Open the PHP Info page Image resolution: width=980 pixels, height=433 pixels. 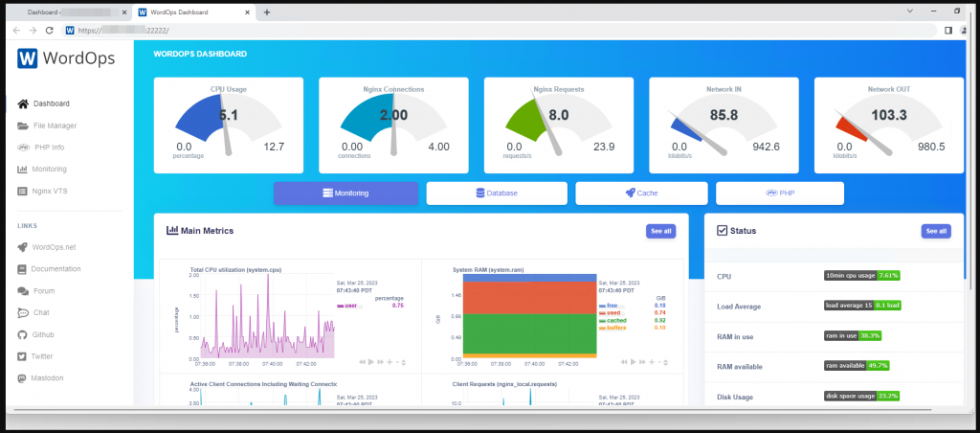(x=48, y=148)
